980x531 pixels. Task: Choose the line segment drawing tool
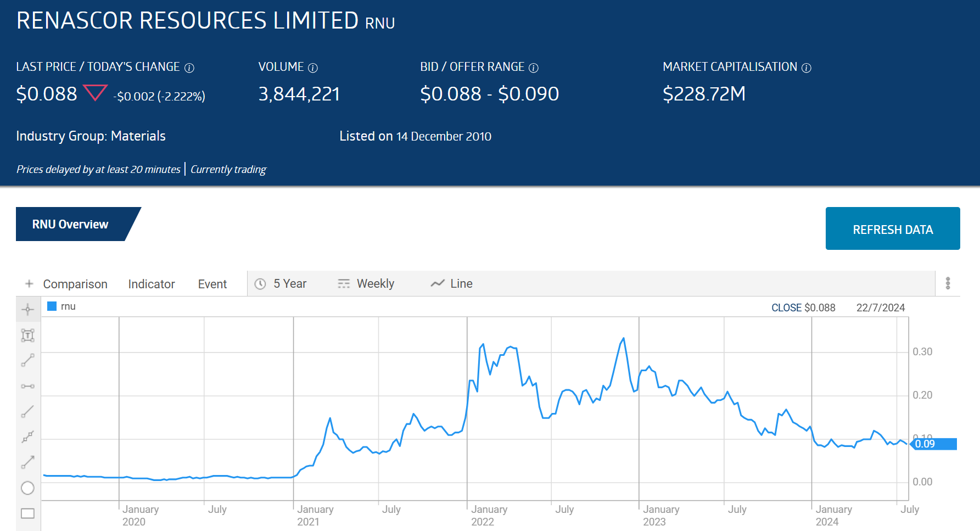(27, 360)
